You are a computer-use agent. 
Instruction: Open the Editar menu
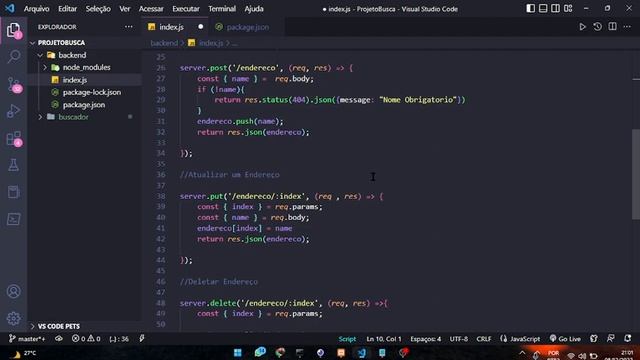pos(67,9)
